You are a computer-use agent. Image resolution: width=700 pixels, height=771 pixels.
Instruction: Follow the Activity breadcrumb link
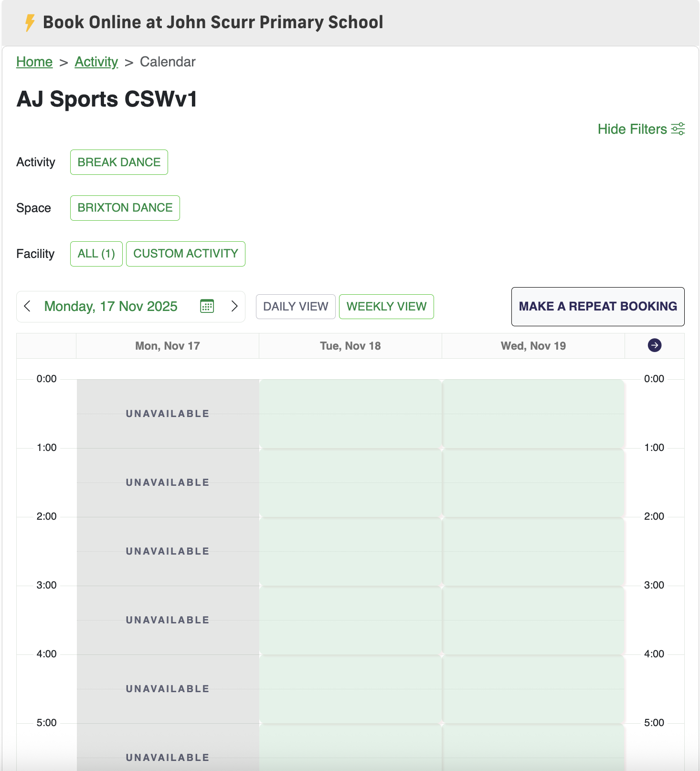96,62
